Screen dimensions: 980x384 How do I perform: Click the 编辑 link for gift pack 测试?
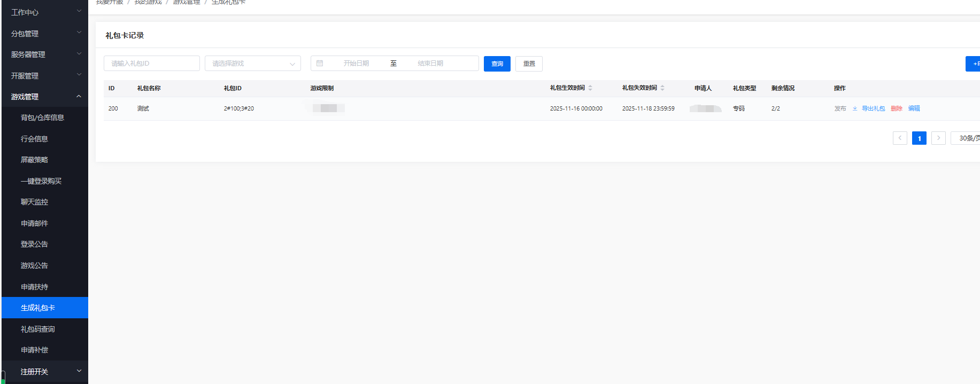coord(914,108)
